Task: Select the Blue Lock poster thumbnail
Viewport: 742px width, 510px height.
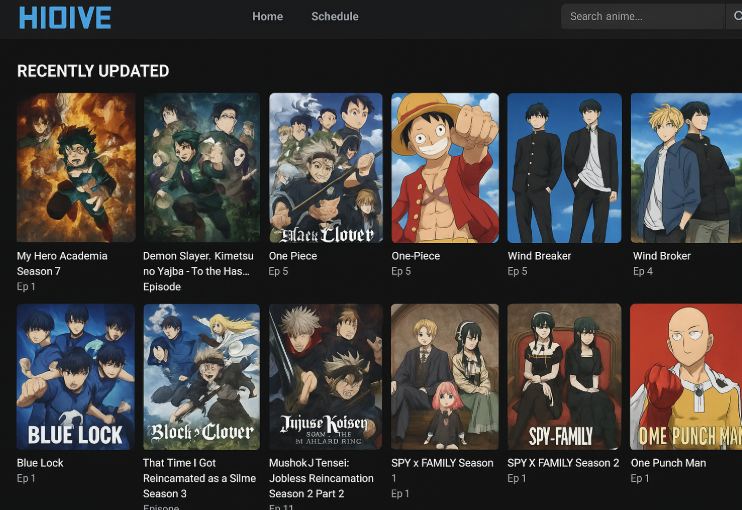Action: pos(76,377)
